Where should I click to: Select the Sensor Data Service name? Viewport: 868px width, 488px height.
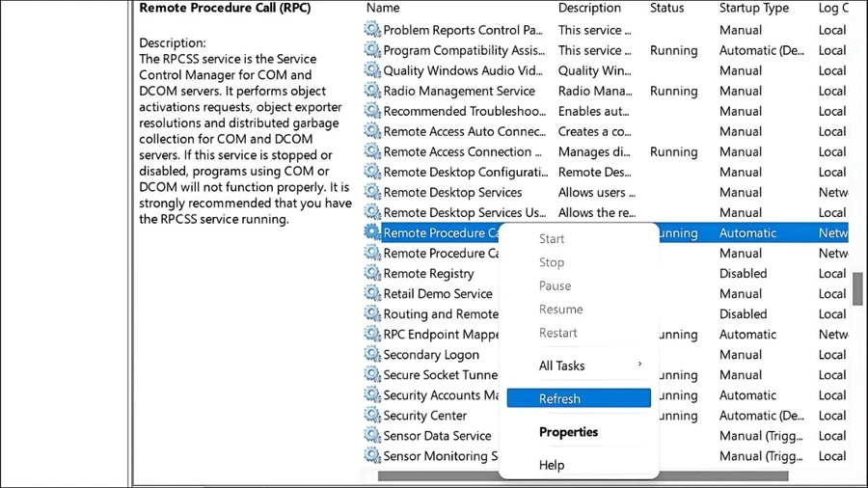click(x=437, y=436)
